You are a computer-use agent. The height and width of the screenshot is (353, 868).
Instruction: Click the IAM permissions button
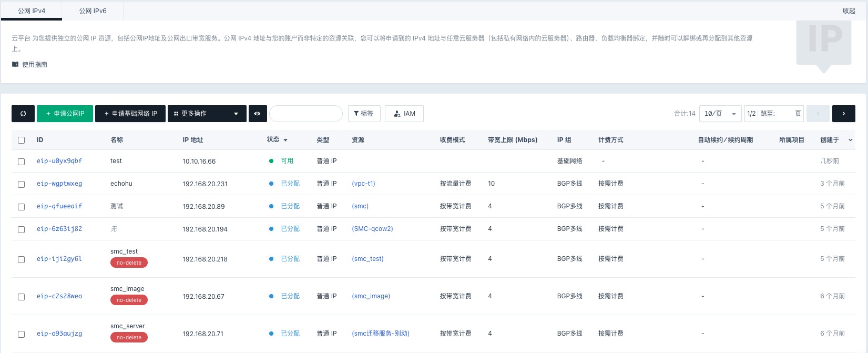click(x=404, y=114)
